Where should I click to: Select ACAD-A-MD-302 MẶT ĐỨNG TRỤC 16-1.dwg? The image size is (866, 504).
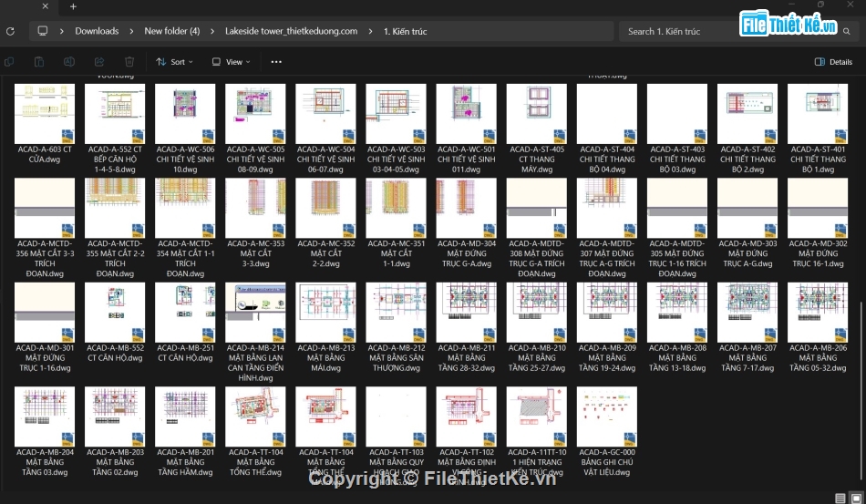tap(818, 223)
